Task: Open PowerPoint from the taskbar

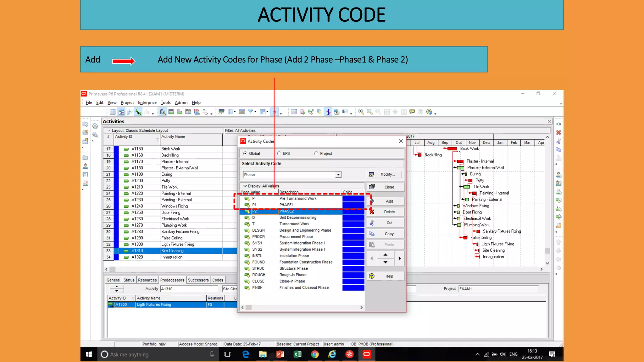Action: tap(280, 354)
